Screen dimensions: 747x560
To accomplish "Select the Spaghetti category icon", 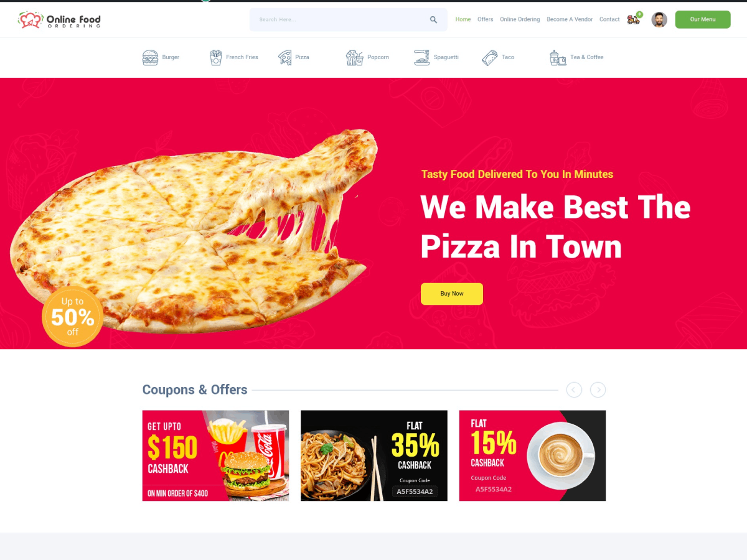I will 421,57.
